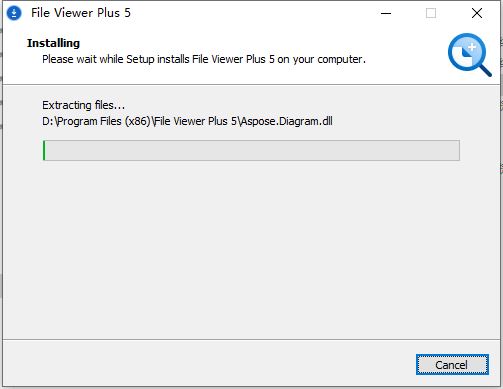The width and height of the screenshot is (503, 389).
Task: Click the footer area left of Cancel
Action: tap(207, 364)
